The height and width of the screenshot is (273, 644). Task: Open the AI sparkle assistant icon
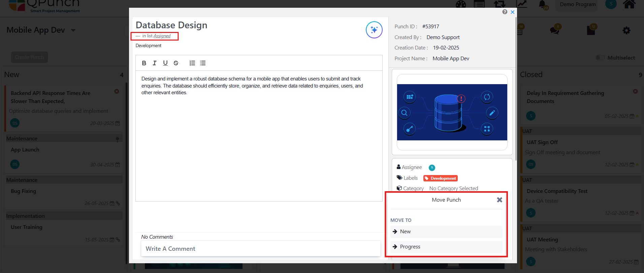tap(374, 30)
